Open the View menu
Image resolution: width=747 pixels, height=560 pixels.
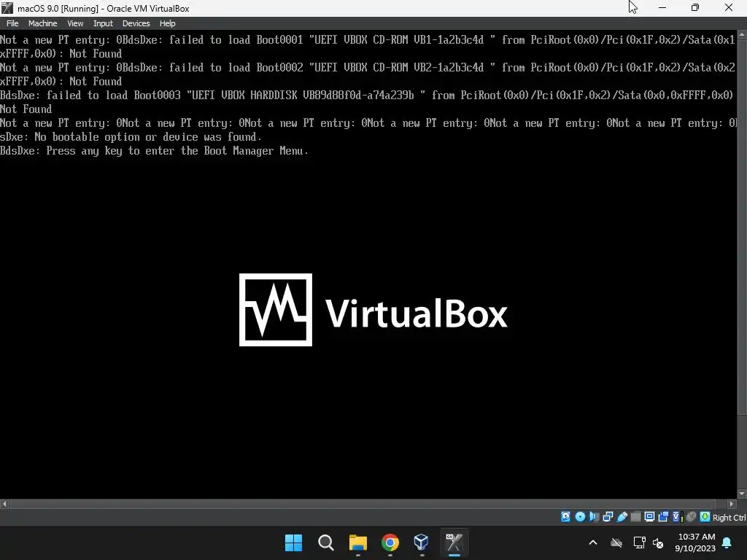75,23
